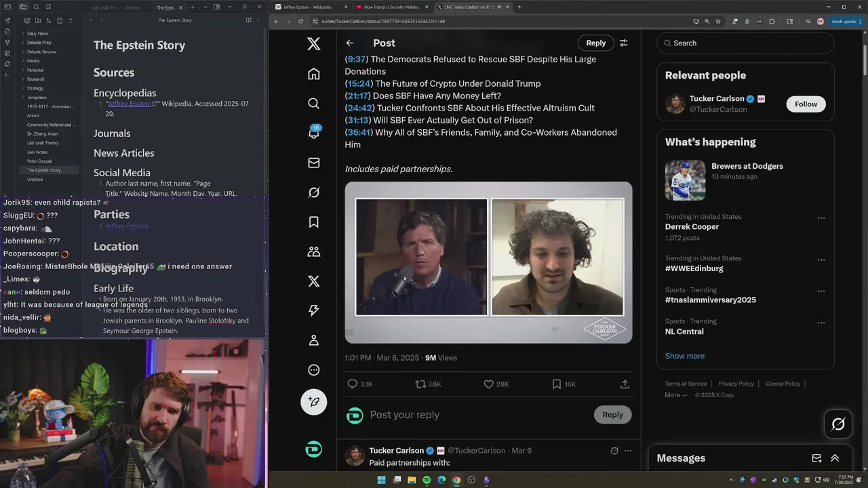Open Bookmarks in the X sidebar
The height and width of the screenshot is (488, 868).
click(x=313, y=222)
